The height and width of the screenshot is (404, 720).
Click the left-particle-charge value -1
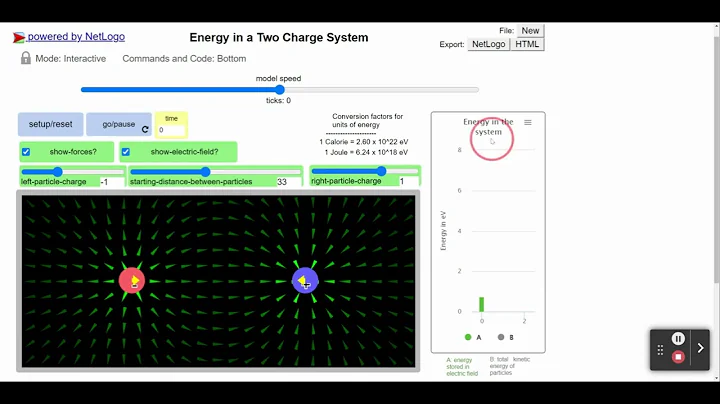[112, 182]
